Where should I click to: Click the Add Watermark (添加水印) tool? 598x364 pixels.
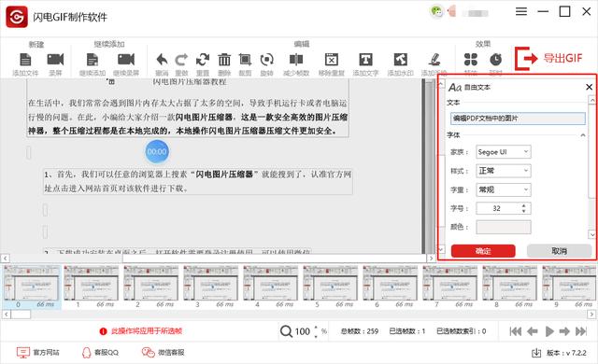(x=401, y=60)
